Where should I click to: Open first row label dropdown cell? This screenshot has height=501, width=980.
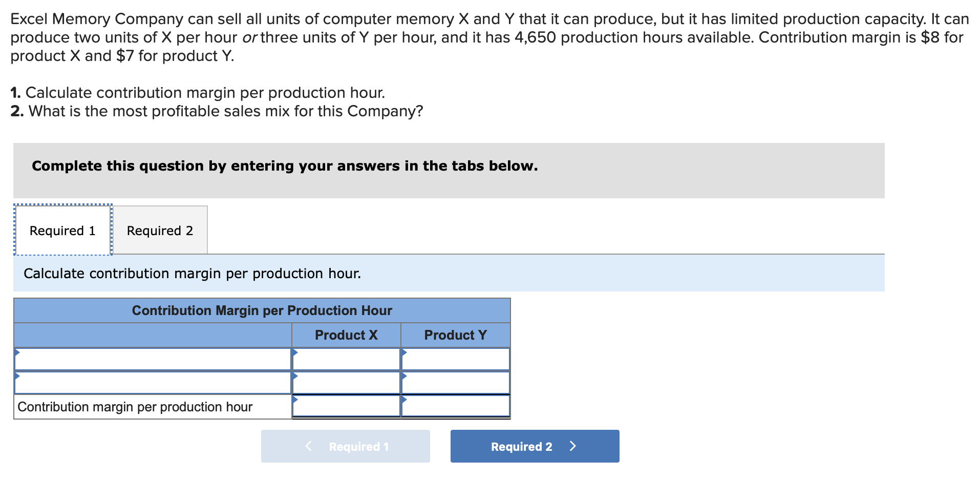point(153,359)
